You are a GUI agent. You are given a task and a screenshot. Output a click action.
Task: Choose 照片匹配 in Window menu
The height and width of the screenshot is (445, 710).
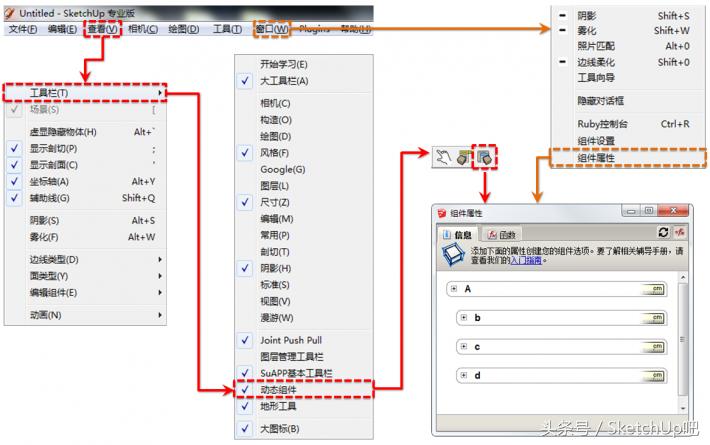(x=628, y=46)
